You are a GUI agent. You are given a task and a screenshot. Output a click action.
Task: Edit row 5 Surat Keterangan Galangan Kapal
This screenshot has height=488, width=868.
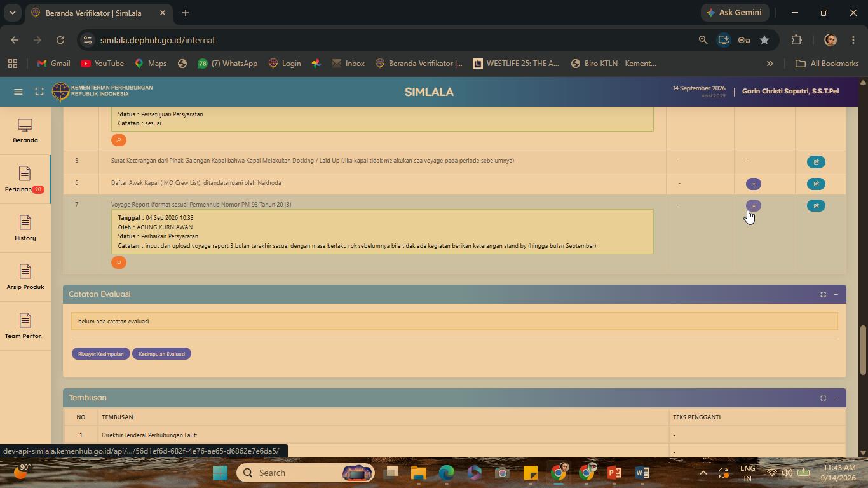pos(816,162)
